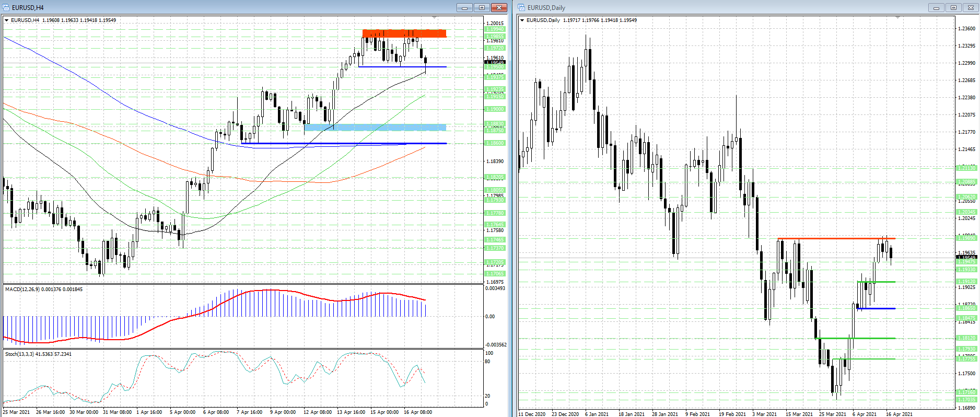Click the 9 Apr 00:00 date label
The image size is (980, 417).
click(283, 412)
